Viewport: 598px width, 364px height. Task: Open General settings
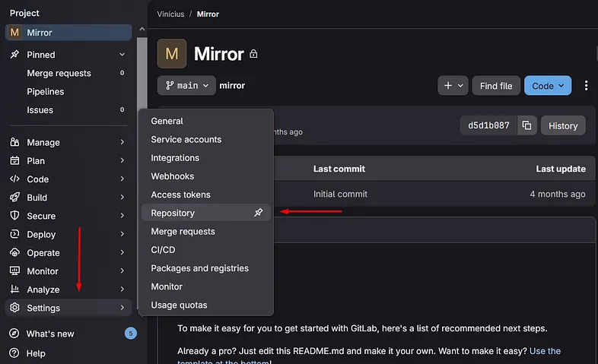[205, 121]
